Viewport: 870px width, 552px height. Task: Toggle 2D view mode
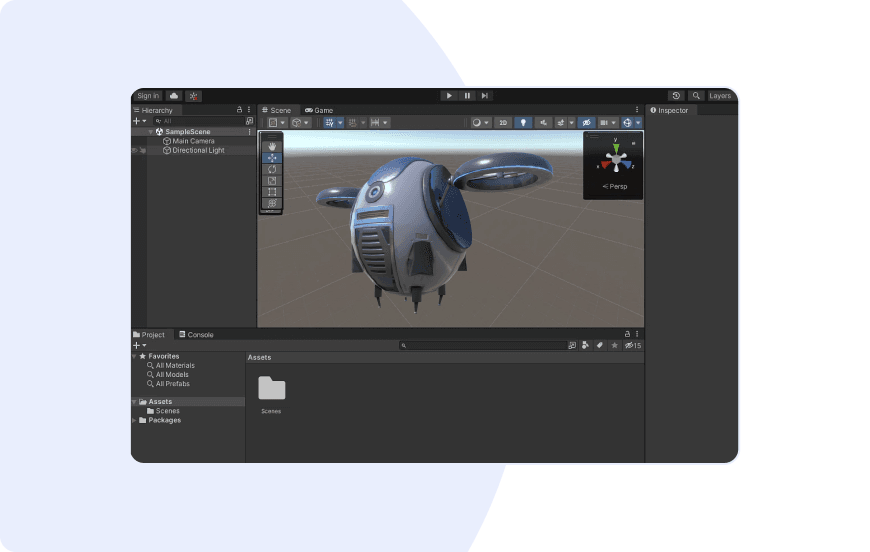click(x=503, y=123)
